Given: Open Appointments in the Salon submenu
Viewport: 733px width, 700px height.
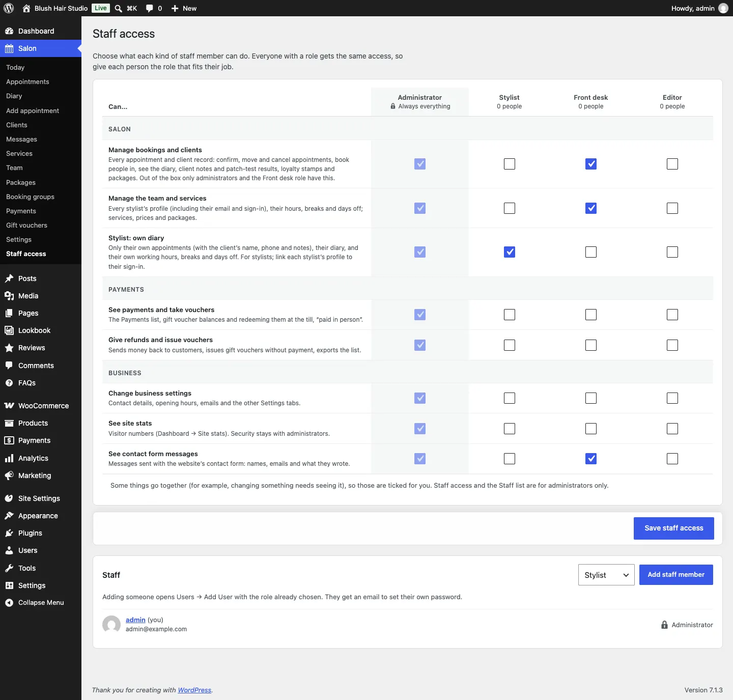Looking at the screenshot, I should [x=27, y=81].
